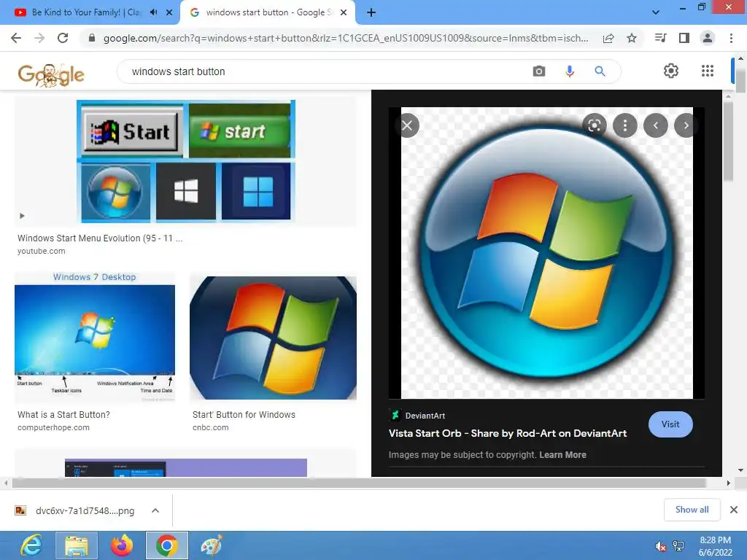Close the YouTube tab
This screenshot has width=747, height=560.
pos(169,12)
